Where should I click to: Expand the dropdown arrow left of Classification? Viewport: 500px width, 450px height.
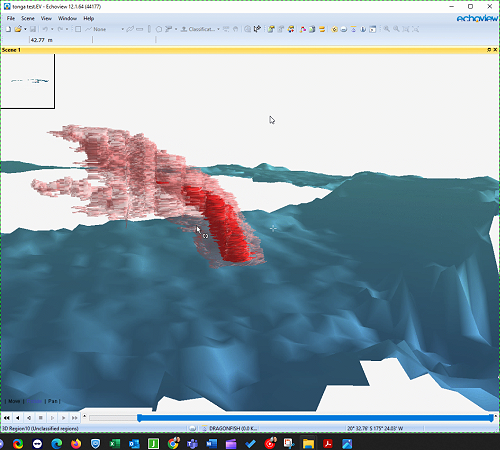[176, 29]
